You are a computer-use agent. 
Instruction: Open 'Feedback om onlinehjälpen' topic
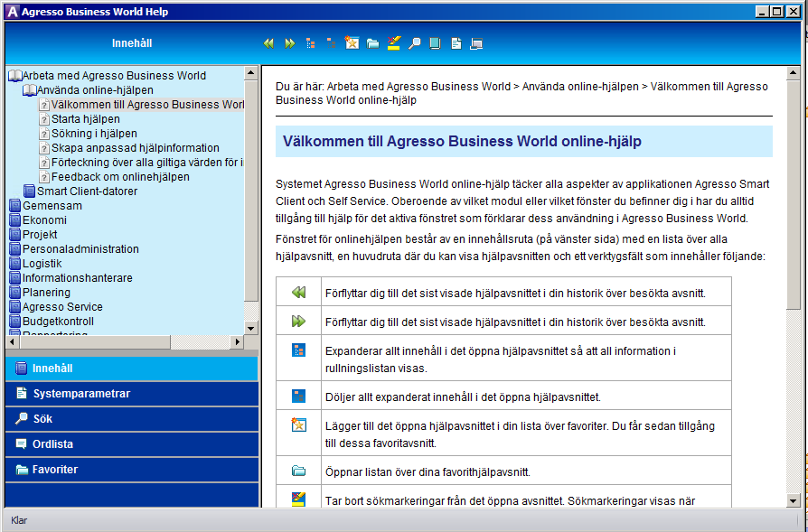120,177
